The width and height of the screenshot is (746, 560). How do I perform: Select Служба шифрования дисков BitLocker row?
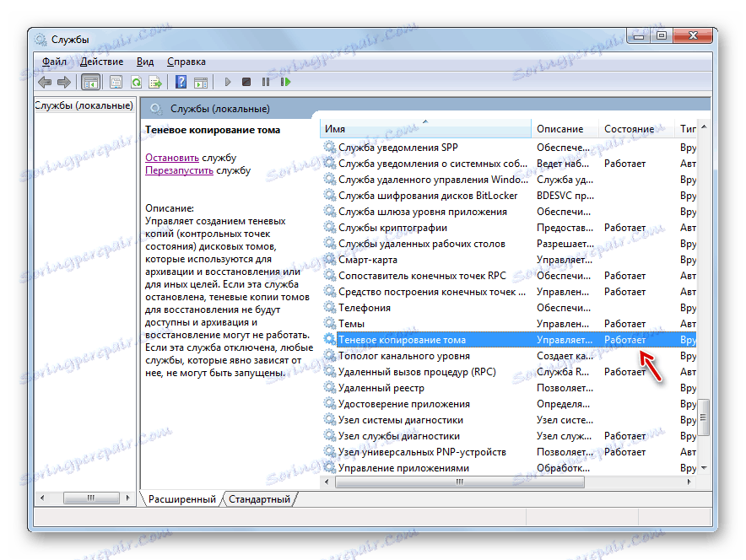(509, 196)
